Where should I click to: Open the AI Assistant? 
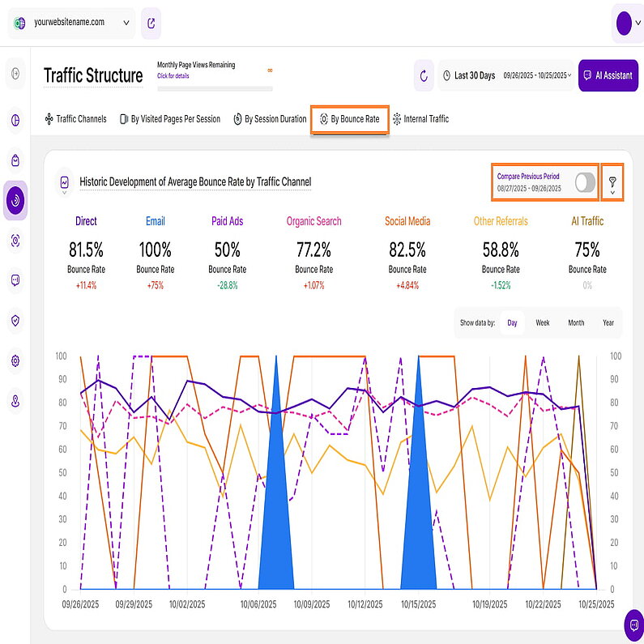[x=608, y=76]
